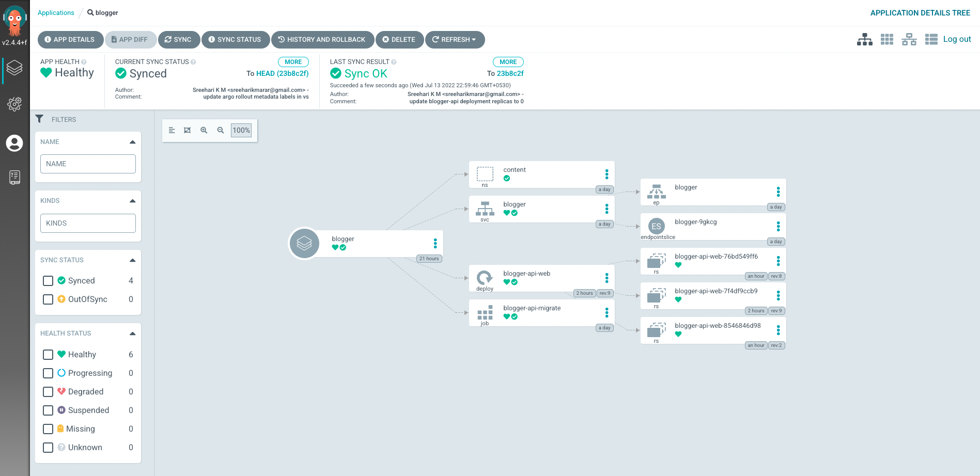Click the SYNC button
Image resolution: width=980 pixels, height=476 pixels.
click(178, 40)
